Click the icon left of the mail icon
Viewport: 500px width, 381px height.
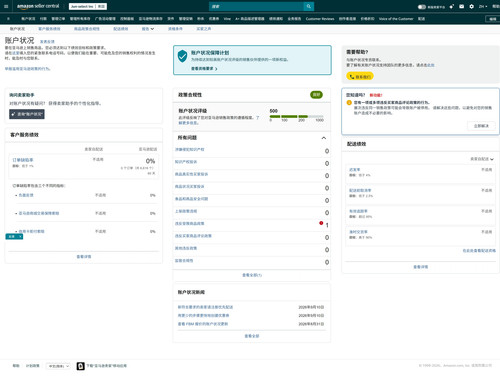tap(452, 6)
